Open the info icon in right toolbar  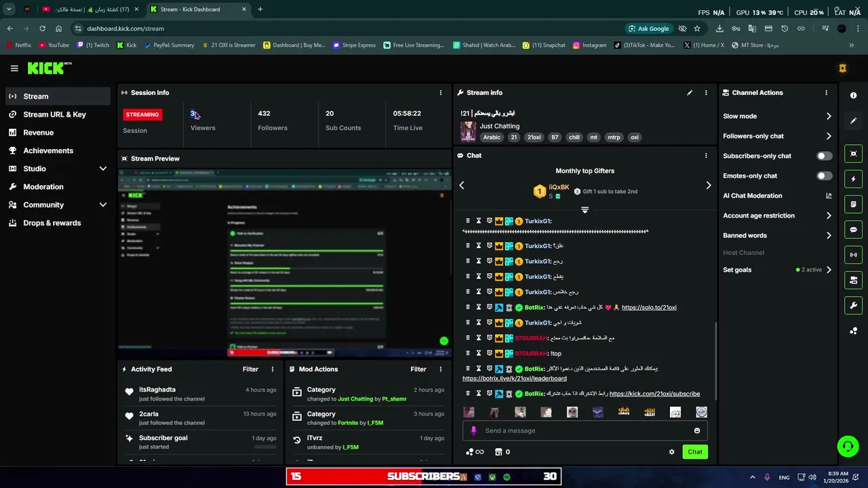point(853,96)
